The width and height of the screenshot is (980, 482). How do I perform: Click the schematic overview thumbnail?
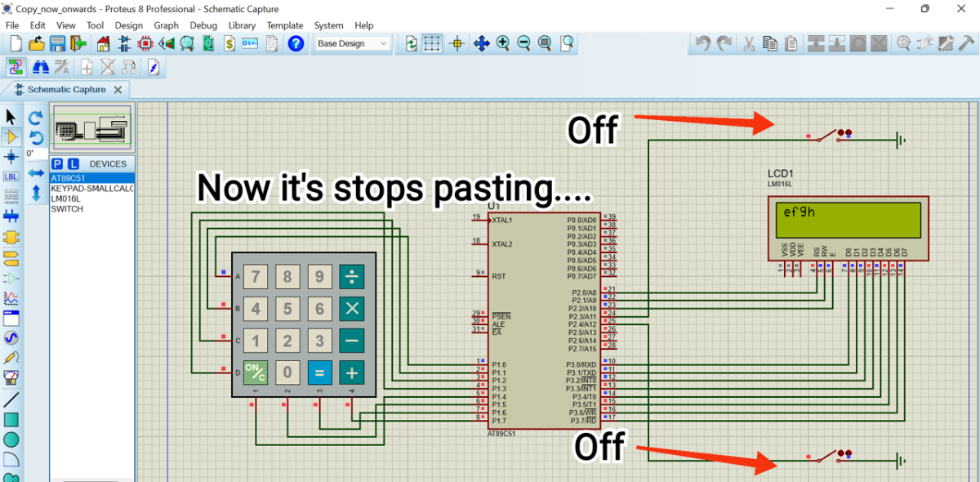pyautogui.click(x=91, y=127)
